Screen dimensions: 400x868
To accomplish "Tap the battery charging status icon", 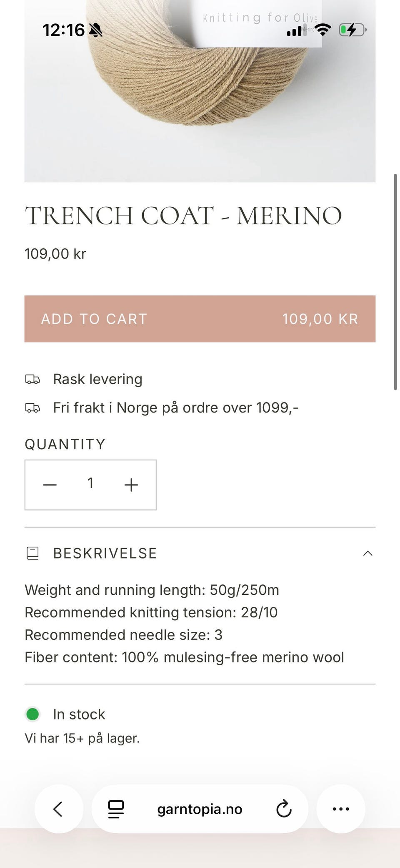I will pos(352,30).
